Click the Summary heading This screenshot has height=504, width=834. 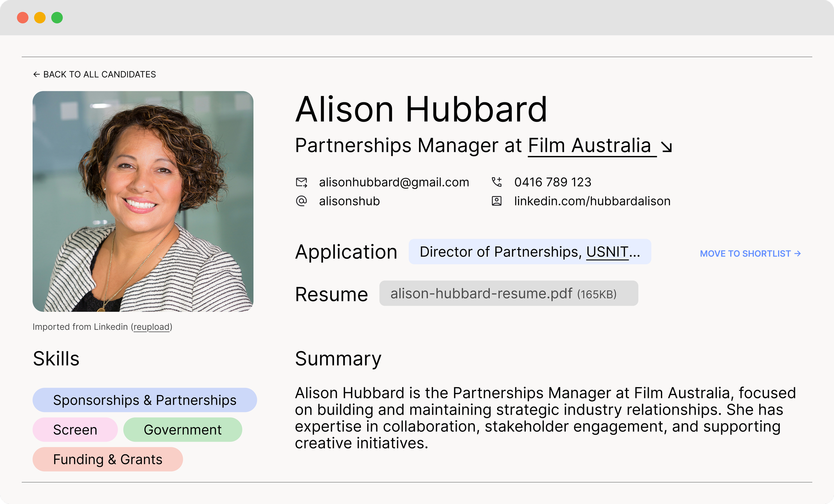click(x=338, y=359)
